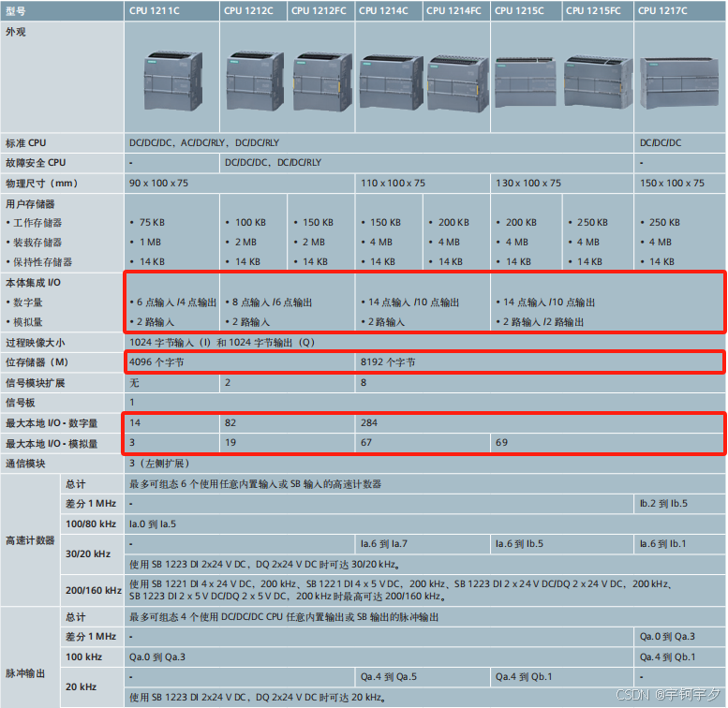Click the Ib.2 到 Ib.5 cell

(x=679, y=504)
